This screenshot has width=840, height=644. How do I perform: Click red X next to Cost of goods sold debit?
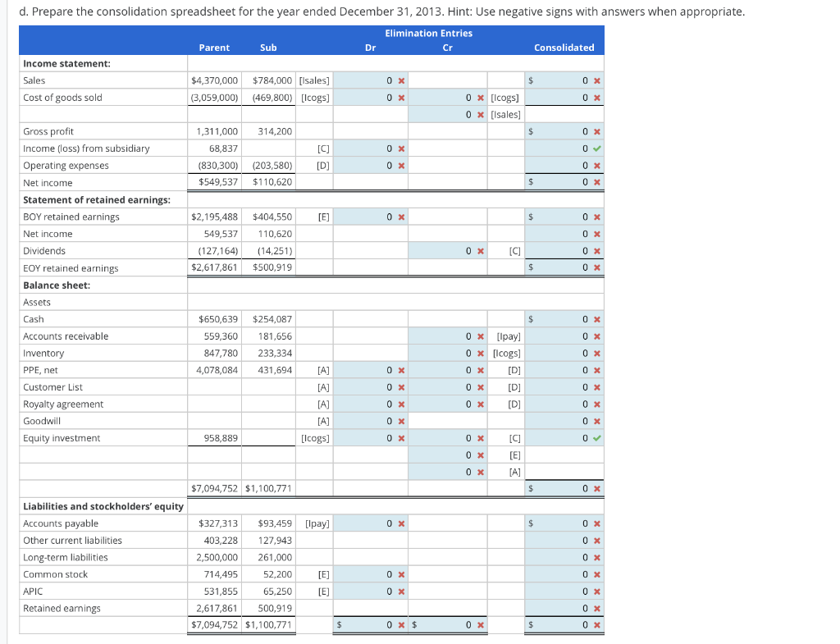pyautogui.click(x=399, y=97)
